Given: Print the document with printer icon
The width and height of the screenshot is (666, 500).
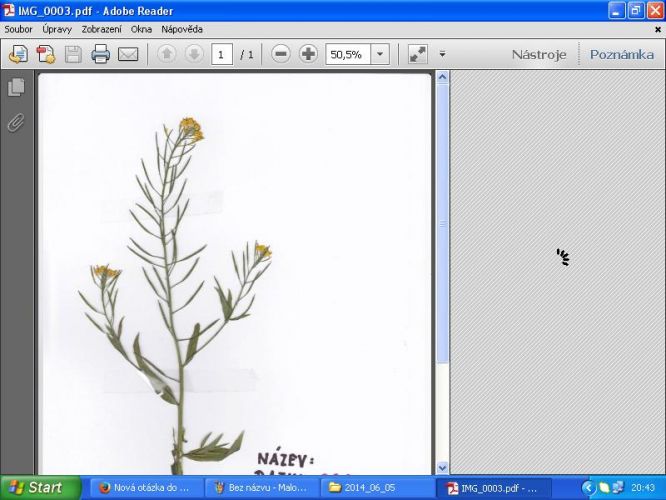Looking at the screenshot, I should point(101,54).
